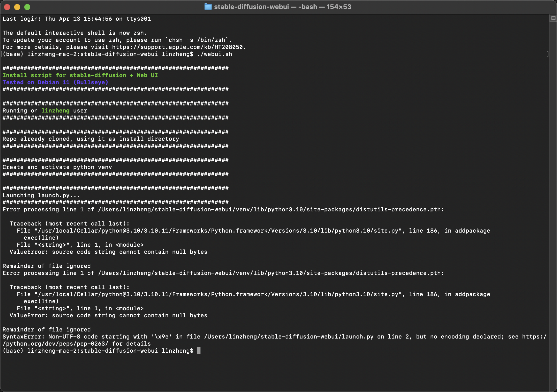Image resolution: width=557 pixels, height=392 pixels.
Task: Click the 'ValueError: source code string cannot contain null bytes' line
Action: [x=109, y=252]
